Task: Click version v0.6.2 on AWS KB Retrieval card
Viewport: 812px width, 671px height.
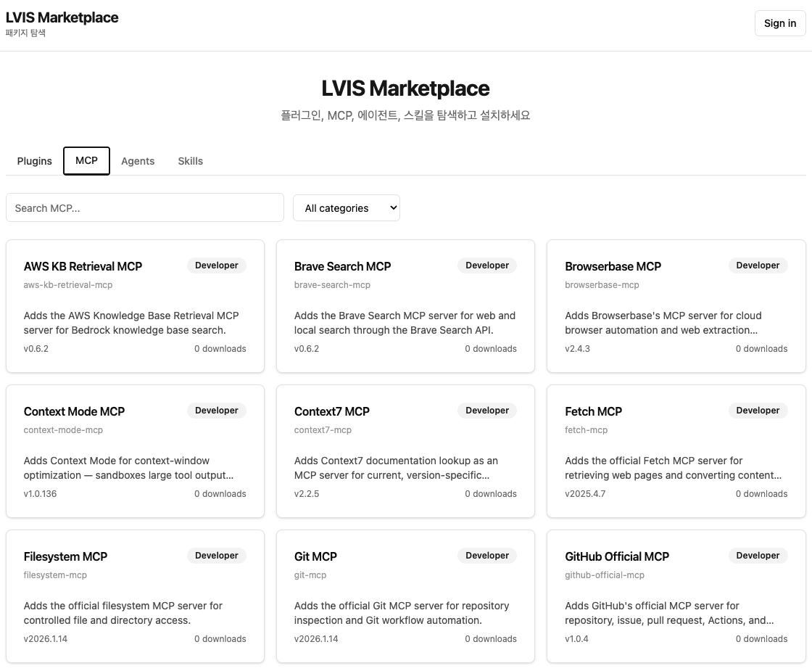Action: 36,349
